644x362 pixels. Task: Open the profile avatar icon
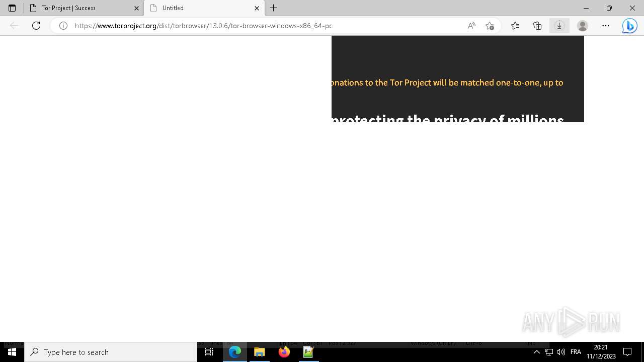point(583,26)
